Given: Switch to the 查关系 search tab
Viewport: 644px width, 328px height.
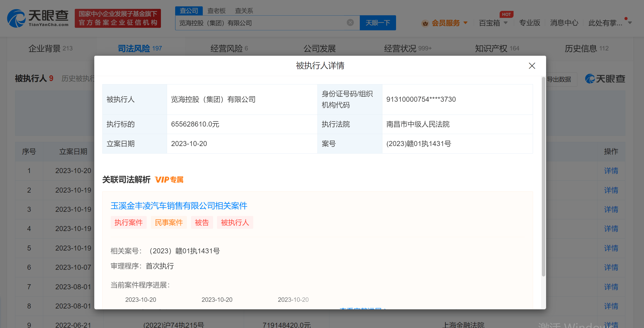Looking at the screenshot, I should tap(244, 11).
